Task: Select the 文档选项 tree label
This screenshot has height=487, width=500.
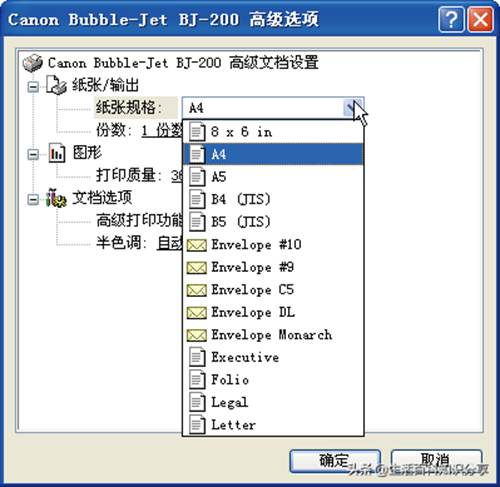Action: coord(102,198)
